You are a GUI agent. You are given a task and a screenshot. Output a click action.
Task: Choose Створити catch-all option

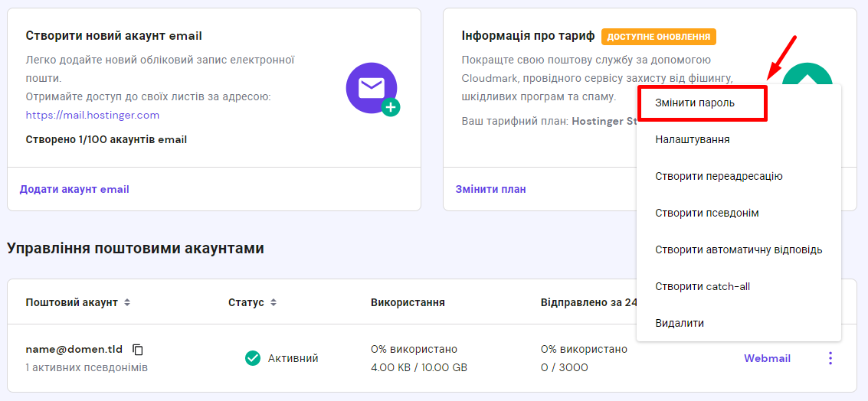(703, 286)
